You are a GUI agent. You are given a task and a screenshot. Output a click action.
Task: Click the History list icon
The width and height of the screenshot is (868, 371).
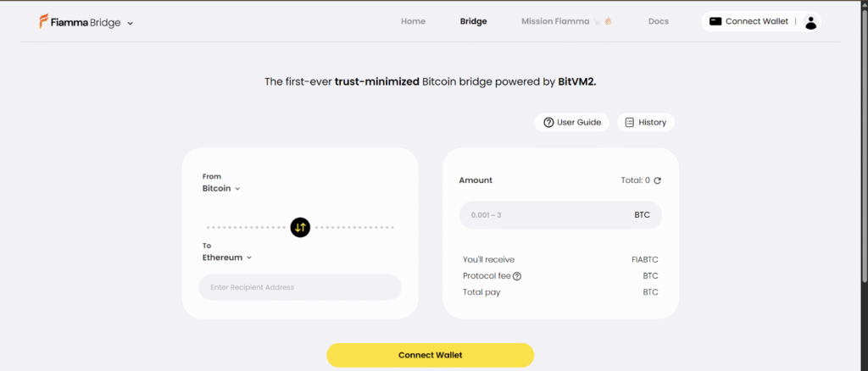630,123
